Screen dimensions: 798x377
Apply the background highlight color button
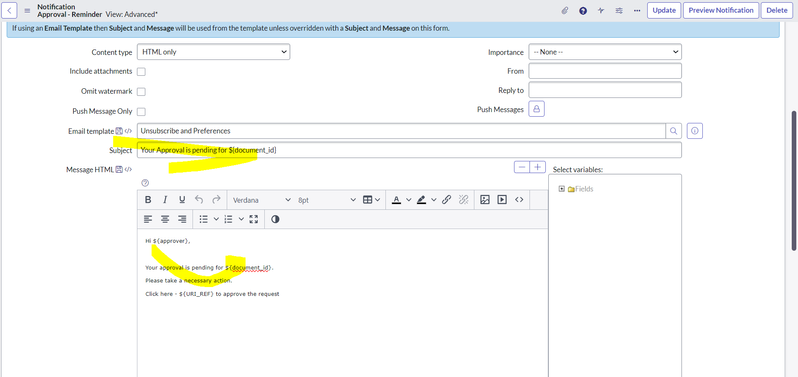[421, 200]
